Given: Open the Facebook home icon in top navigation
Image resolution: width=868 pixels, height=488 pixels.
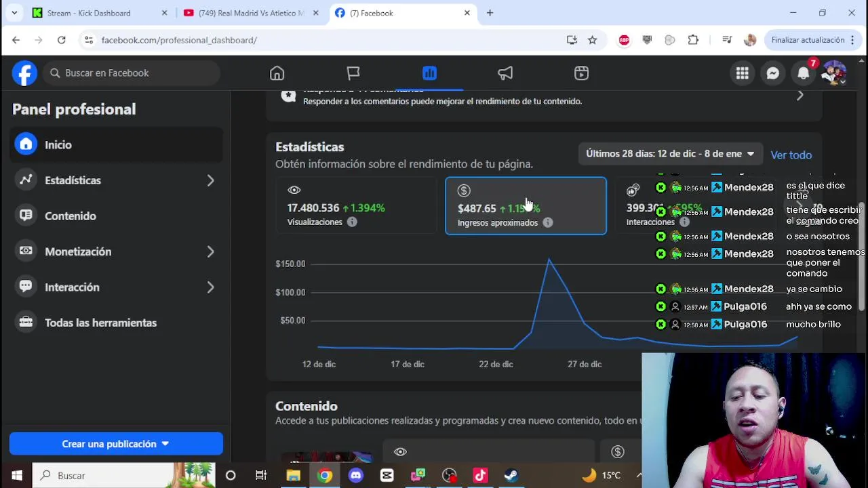Looking at the screenshot, I should pyautogui.click(x=277, y=73).
